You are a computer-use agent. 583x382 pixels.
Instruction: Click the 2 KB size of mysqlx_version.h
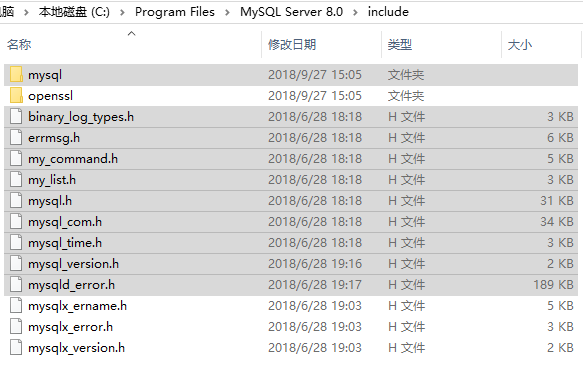(x=560, y=348)
